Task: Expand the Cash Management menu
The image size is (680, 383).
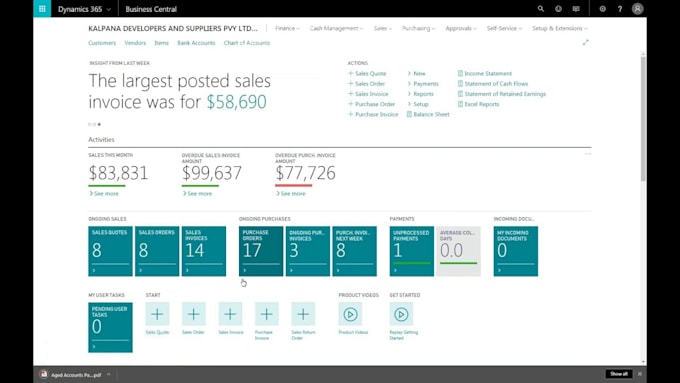Action: coord(336,28)
